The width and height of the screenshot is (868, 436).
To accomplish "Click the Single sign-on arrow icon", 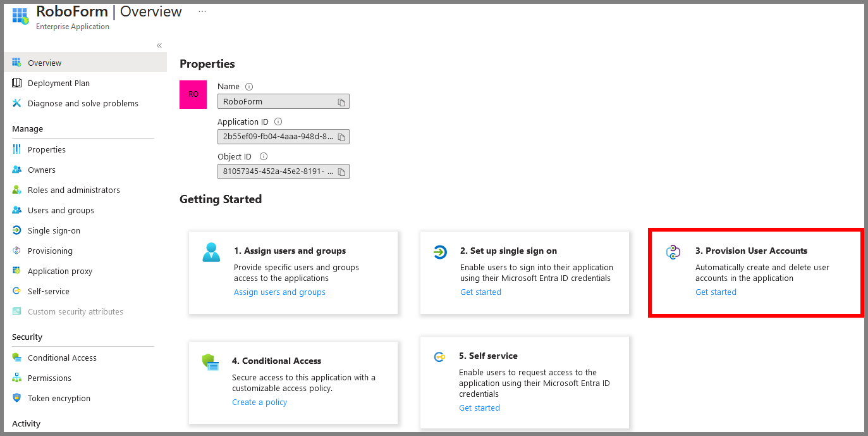I will [x=16, y=230].
